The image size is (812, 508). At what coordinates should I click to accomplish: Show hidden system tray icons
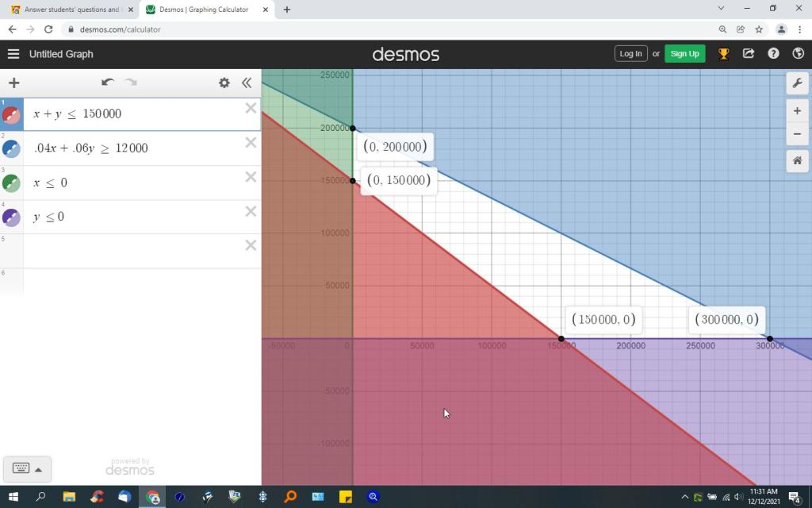point(684,497)
